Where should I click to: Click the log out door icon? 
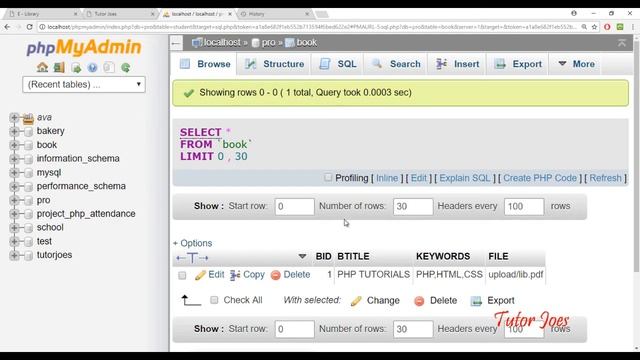59,67
